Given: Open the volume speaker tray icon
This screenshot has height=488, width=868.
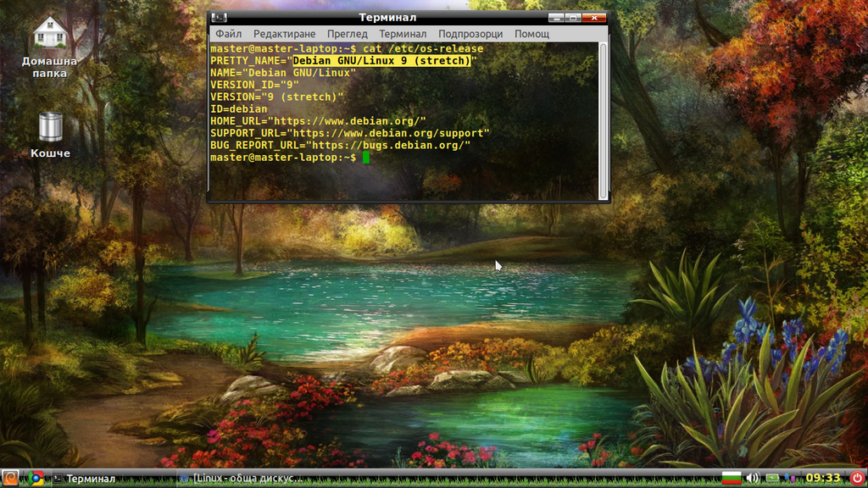Looking at the screenshot, I should click(x=753, y=478).
